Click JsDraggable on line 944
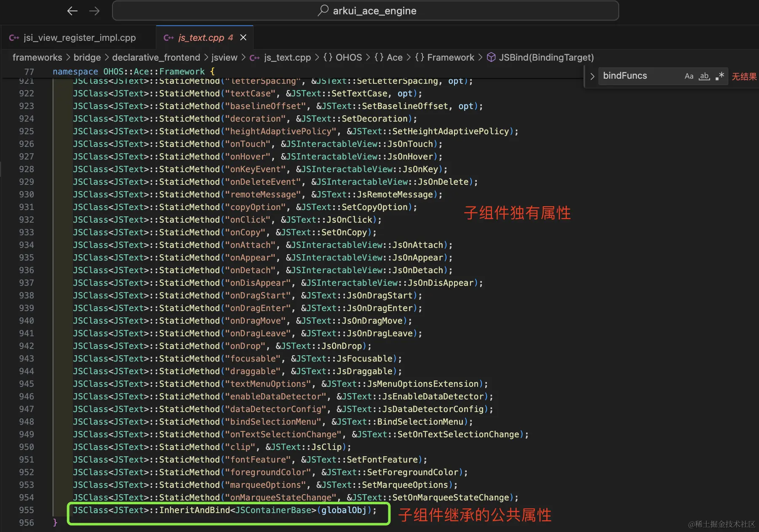 coord(364,371)
